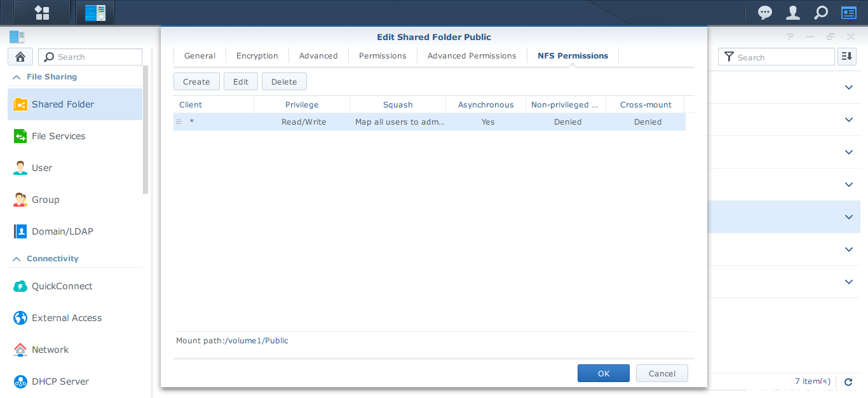This screenshot has width=868, height=398.
Task: Go to Control Panel home icon
Action: (x=20, y=57)
